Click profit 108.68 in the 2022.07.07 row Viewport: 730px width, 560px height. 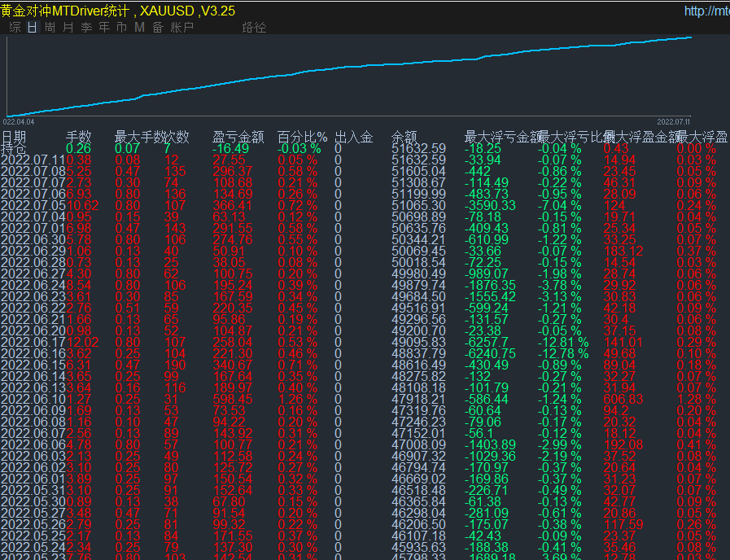(232, 183)
